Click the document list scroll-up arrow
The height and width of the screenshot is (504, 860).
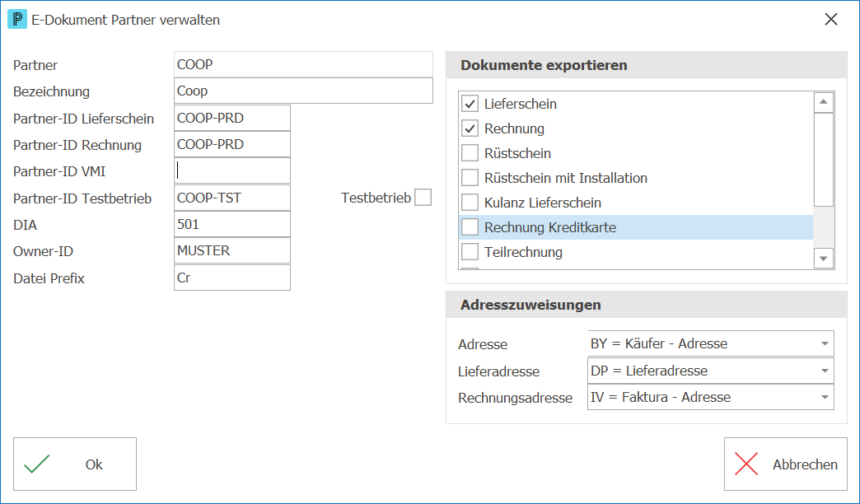(x=823, y=103)
